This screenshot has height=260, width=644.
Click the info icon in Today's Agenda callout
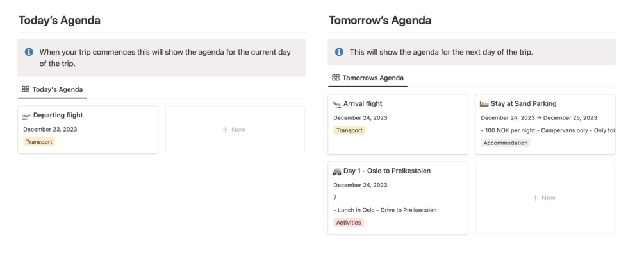(x=29, y=52)
